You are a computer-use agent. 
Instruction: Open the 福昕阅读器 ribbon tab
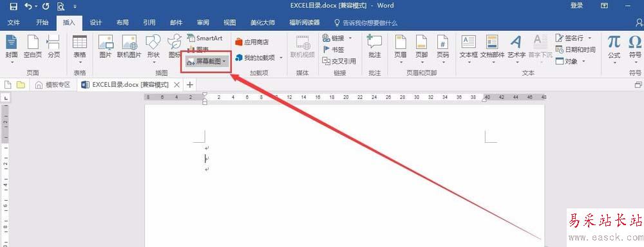pyautogui.click(x=304, y=23)
